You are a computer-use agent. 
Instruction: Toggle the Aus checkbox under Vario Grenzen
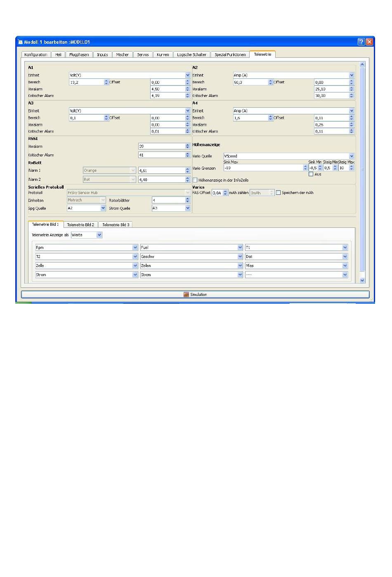coord(311,174)
